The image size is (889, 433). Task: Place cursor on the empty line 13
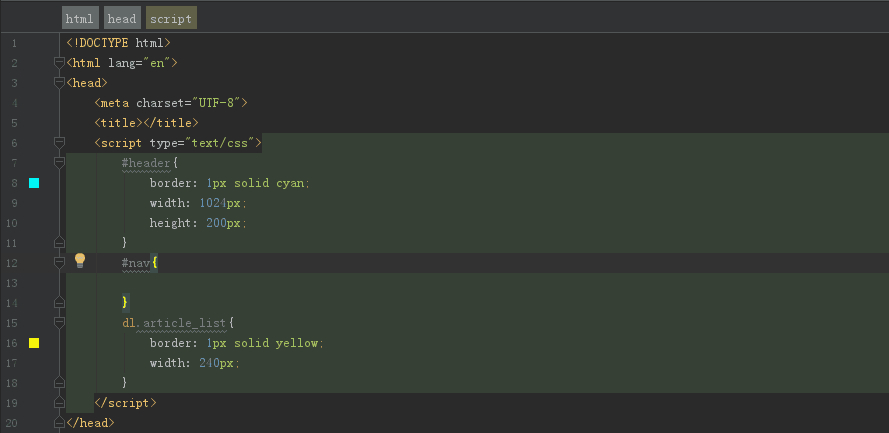click(300, 283)
